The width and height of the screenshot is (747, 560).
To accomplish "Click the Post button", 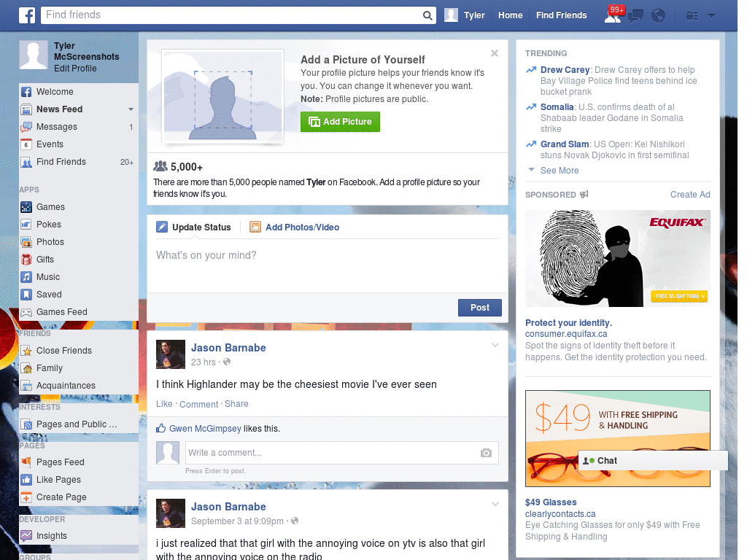I will (x=480, y=308).
